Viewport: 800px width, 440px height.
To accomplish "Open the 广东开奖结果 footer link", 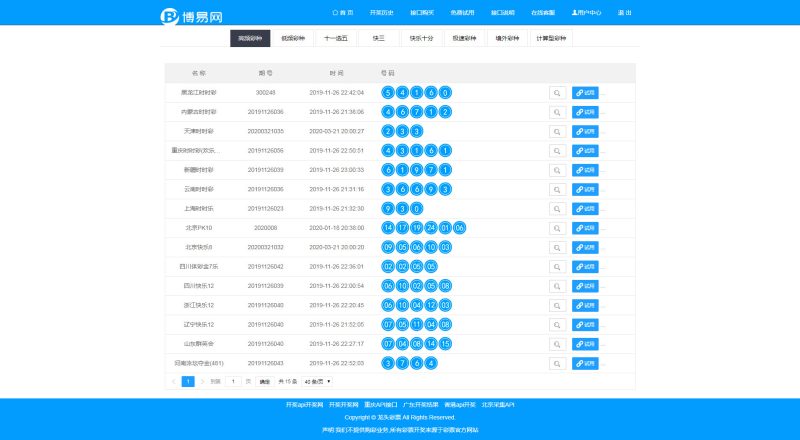I will (421, 405).
